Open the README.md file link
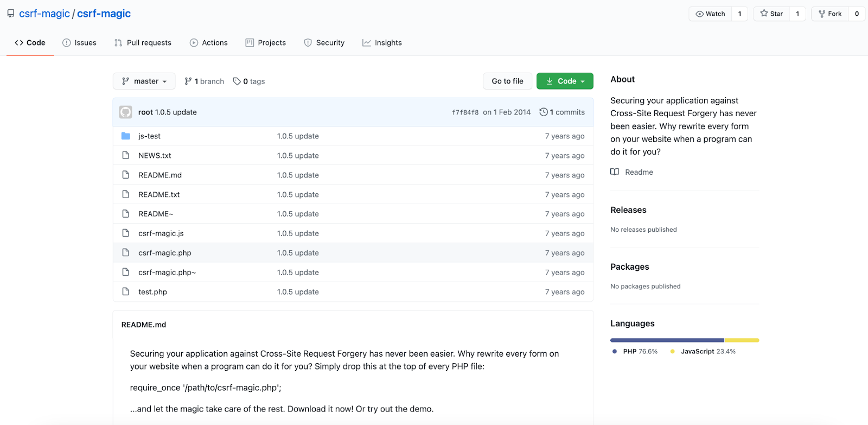This screenshot has width=868, height=425. (x=160, y=175)
